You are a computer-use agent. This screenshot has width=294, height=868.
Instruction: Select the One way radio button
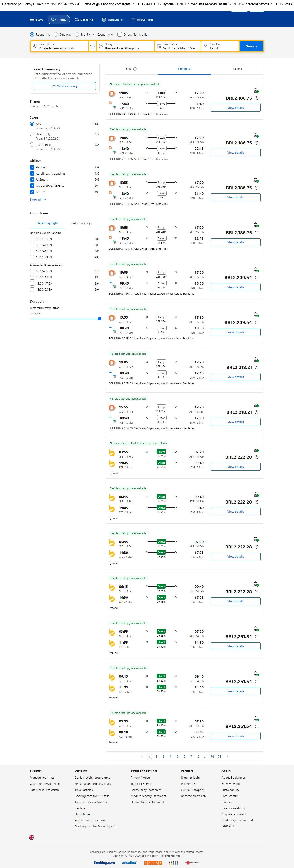tap(56, 34)
